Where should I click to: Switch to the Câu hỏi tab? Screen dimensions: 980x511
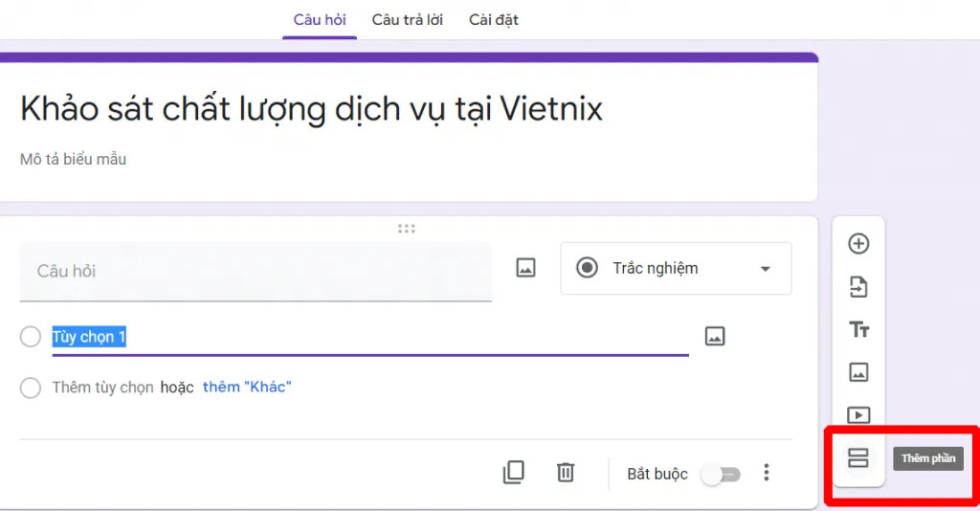pos(320,20)
